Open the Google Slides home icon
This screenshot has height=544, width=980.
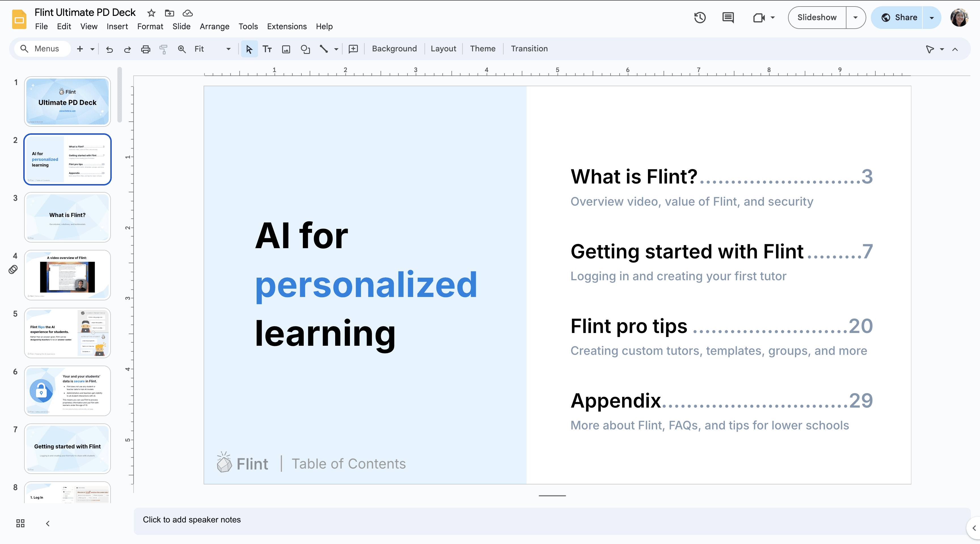tap(19, 19)
